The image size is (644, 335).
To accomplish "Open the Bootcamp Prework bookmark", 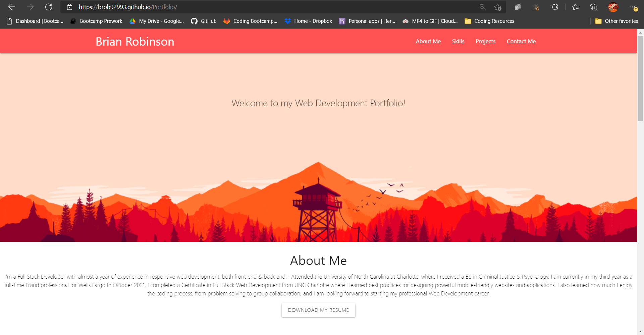I will (x=97, y=21).
